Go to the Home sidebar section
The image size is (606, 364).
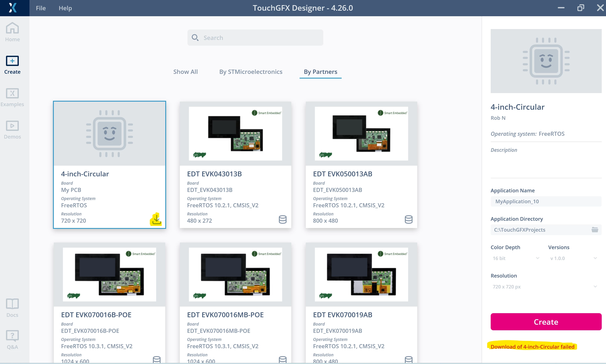(12, 32)
